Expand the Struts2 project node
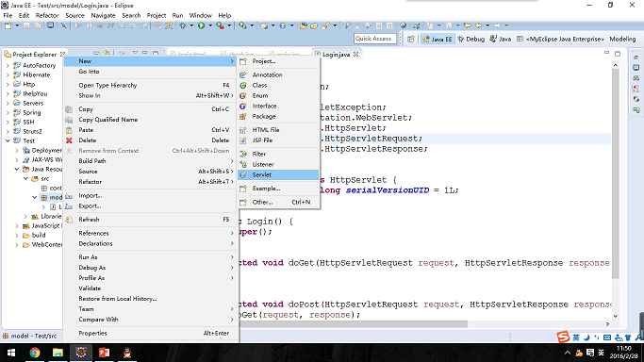The image size is (644, 362). pyautogui.click(x=8, y=132)
